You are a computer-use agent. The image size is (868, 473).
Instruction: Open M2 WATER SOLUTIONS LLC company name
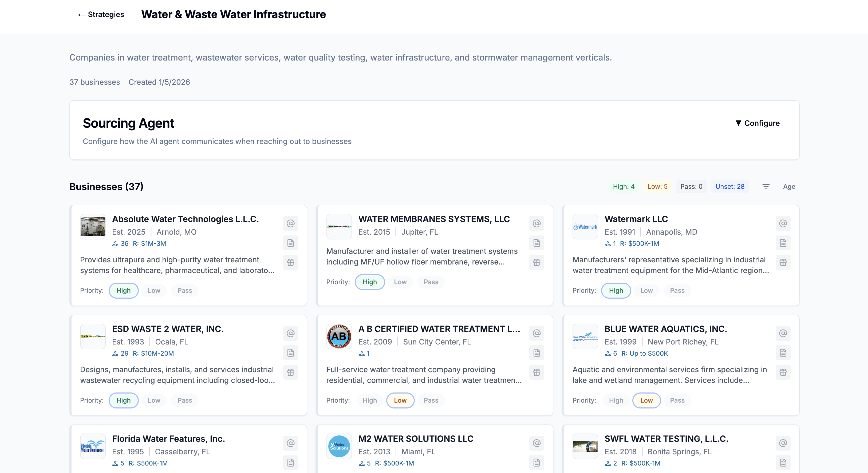click(x=416, y=439)
